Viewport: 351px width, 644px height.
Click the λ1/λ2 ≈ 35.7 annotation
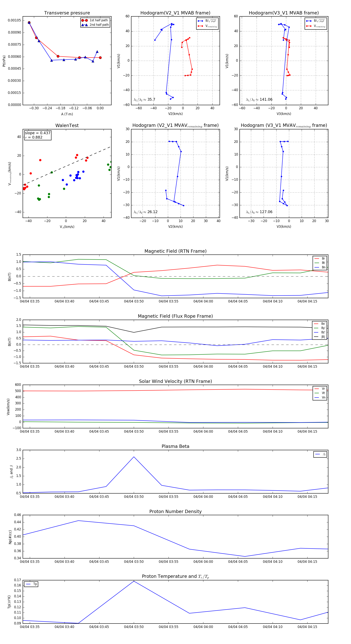tap(144, 100)
